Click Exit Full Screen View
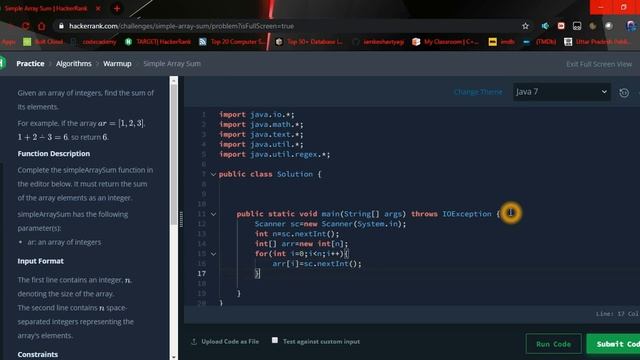640x360 pixels. tap(599, 64)
